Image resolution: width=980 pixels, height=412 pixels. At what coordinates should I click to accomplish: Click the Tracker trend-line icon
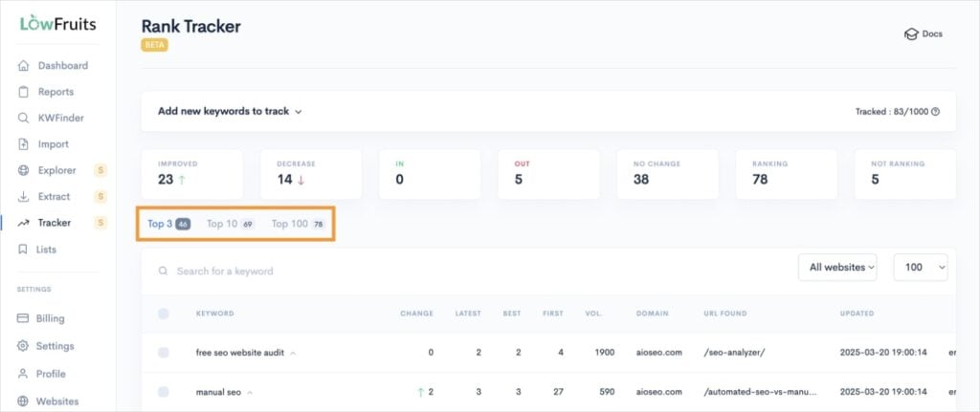[23, 223]
